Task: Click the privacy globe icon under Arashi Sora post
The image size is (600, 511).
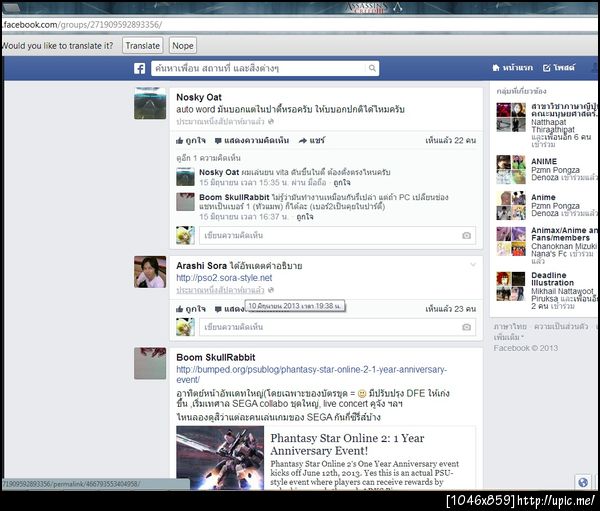Action: 271,290
